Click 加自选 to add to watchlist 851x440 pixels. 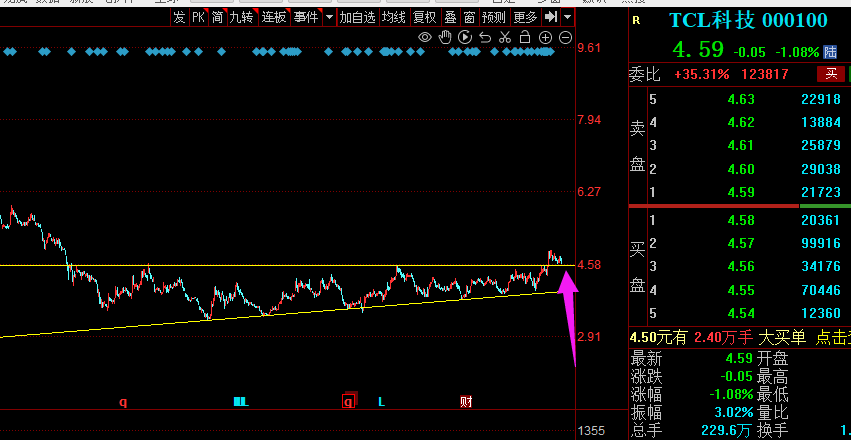coord(358,17)
